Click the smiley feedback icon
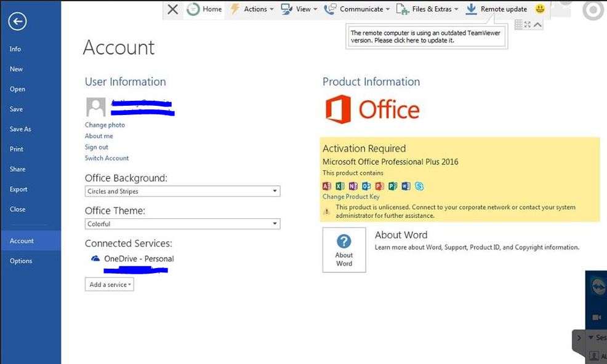 tap(540, 9)
